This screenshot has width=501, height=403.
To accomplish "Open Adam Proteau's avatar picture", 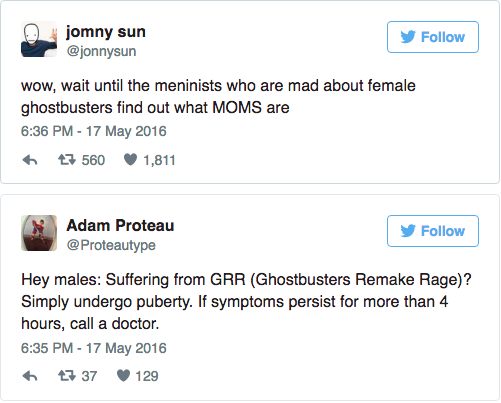I will coord(39,233).
